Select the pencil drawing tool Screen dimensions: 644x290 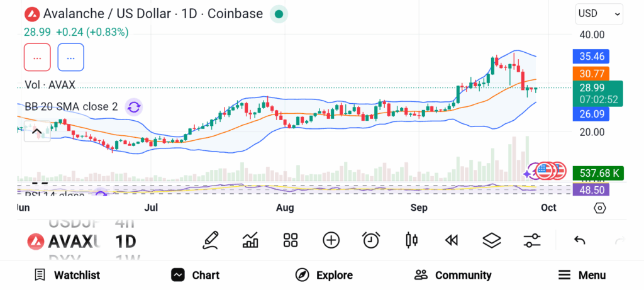pyautogui.click(x=211, y=240)
